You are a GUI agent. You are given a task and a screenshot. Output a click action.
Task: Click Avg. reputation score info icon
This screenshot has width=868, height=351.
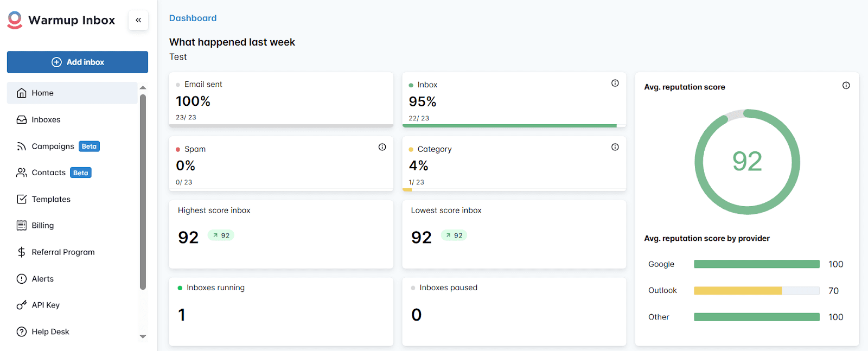pyautogui.click(x=846, y=86)
